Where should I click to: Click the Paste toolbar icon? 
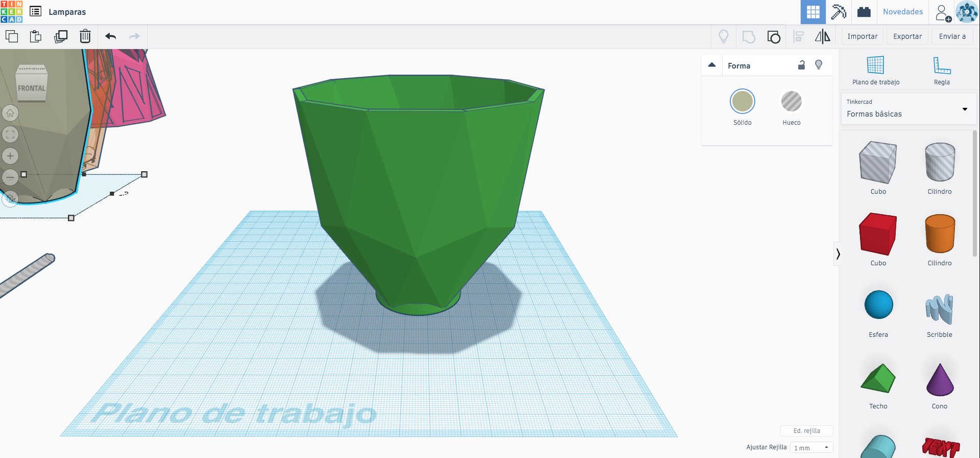[x=36, y=36]
